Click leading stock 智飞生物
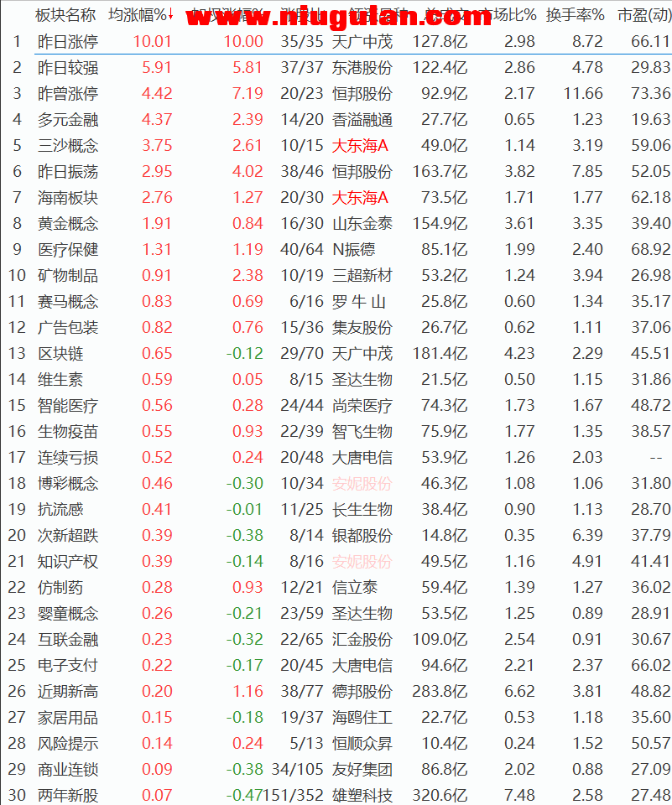The image size is (672, 805). 362,431
